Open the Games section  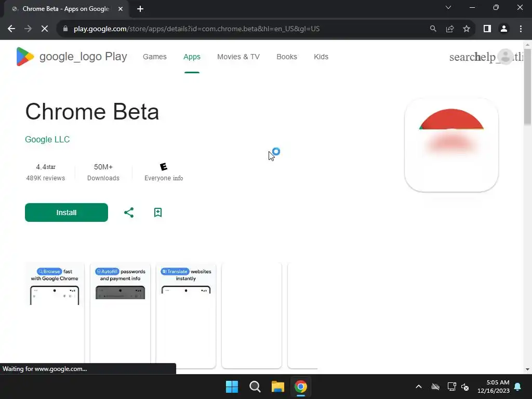155,57
